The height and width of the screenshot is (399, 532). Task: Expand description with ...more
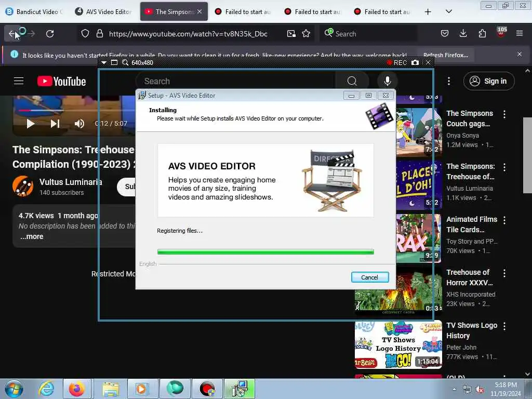coord(32,236)
